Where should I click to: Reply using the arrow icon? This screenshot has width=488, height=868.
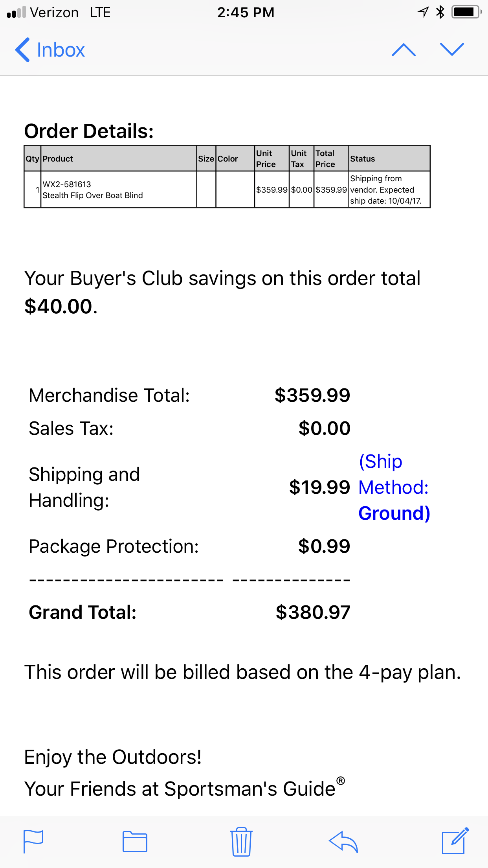(343, 842)
